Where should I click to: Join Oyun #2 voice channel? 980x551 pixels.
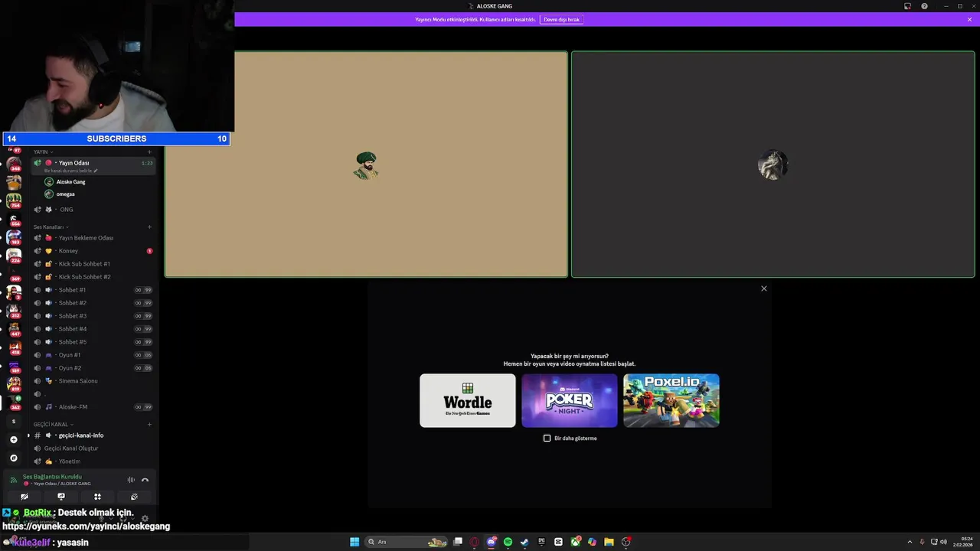click(x=93, y=368)
